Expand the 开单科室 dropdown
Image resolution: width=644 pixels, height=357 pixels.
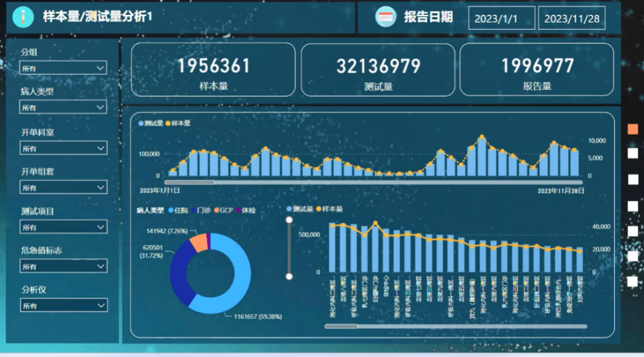[x=64, y=148]
